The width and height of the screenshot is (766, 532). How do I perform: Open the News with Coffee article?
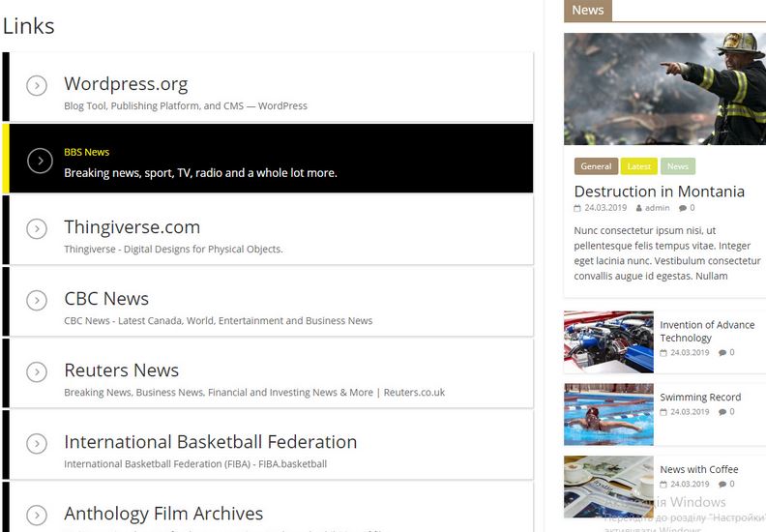698,469
